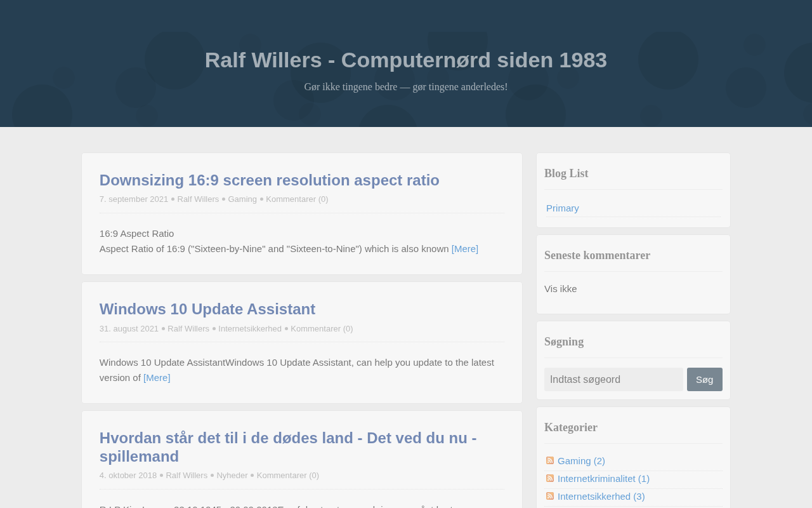
Task: Click the RSS icon beside Internetkriminalitet
Action: [x=550, y=478]
